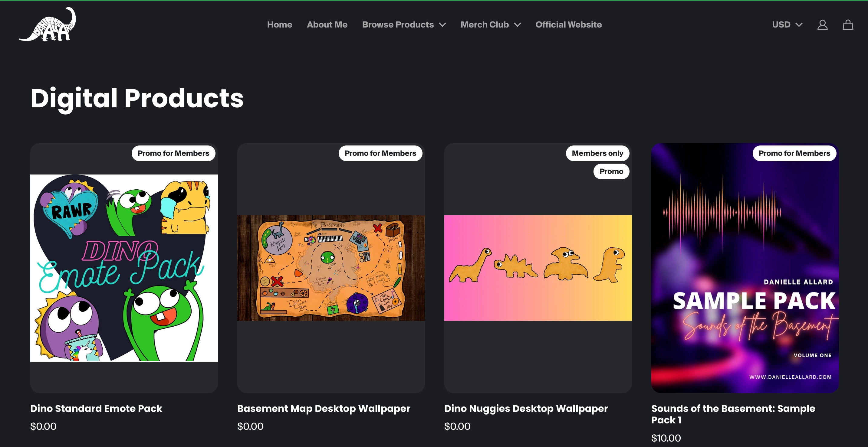Open the USD currency selector
Image resolution: width=868 pixels, height=447 pixels.
coord(787,24)
